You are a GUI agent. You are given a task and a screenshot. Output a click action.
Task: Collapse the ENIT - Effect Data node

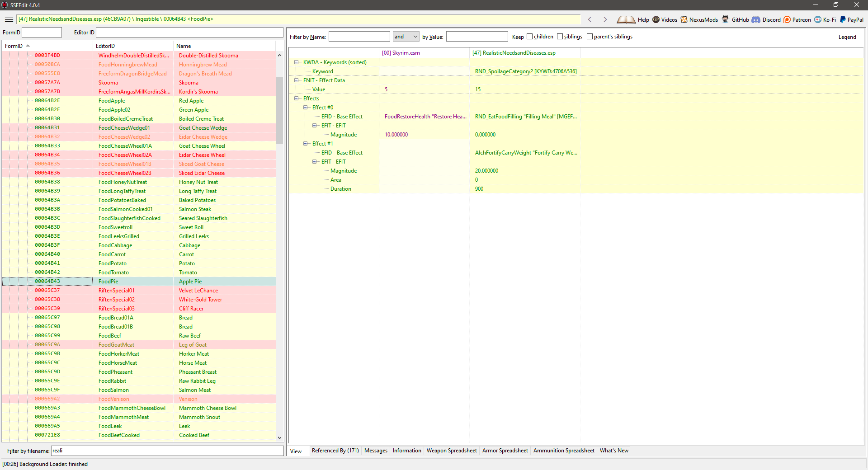coord(297,80)
